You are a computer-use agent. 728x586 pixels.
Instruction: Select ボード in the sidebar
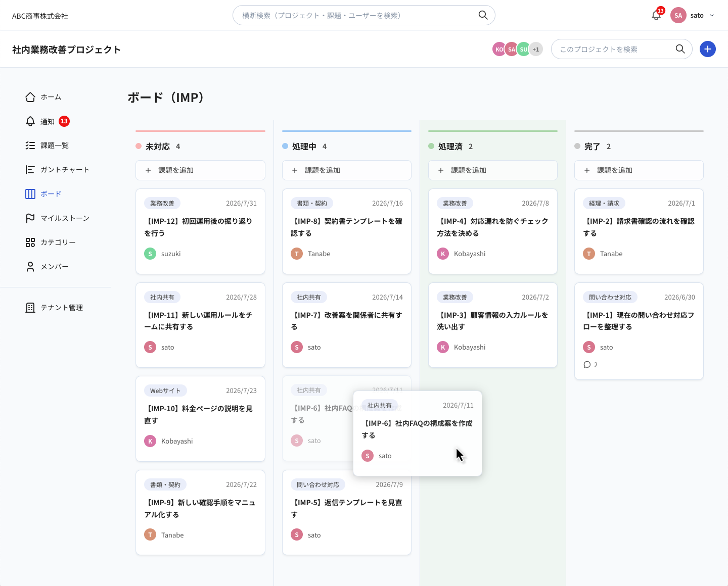pyautogui.click(x=43, y=194)
